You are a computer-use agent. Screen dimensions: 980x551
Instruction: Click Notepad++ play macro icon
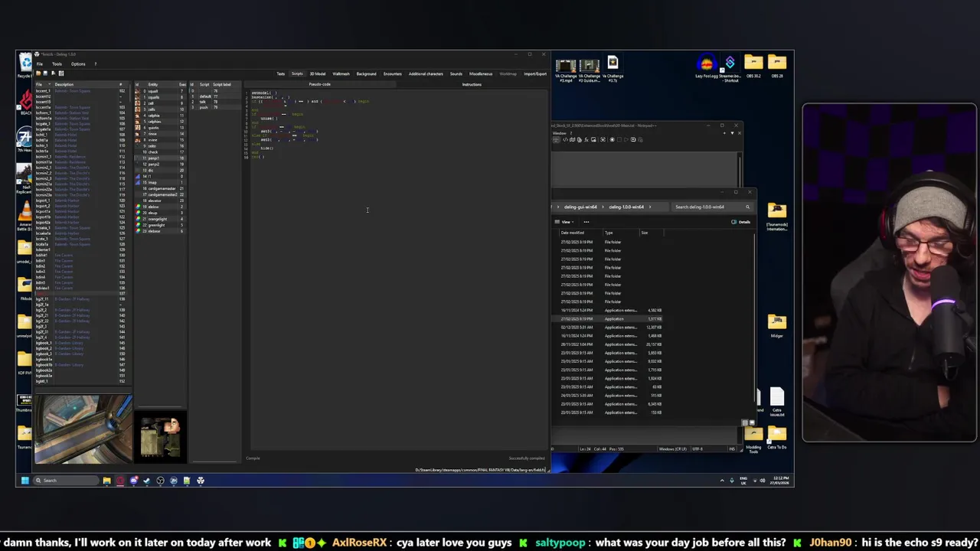click(626, 139)
